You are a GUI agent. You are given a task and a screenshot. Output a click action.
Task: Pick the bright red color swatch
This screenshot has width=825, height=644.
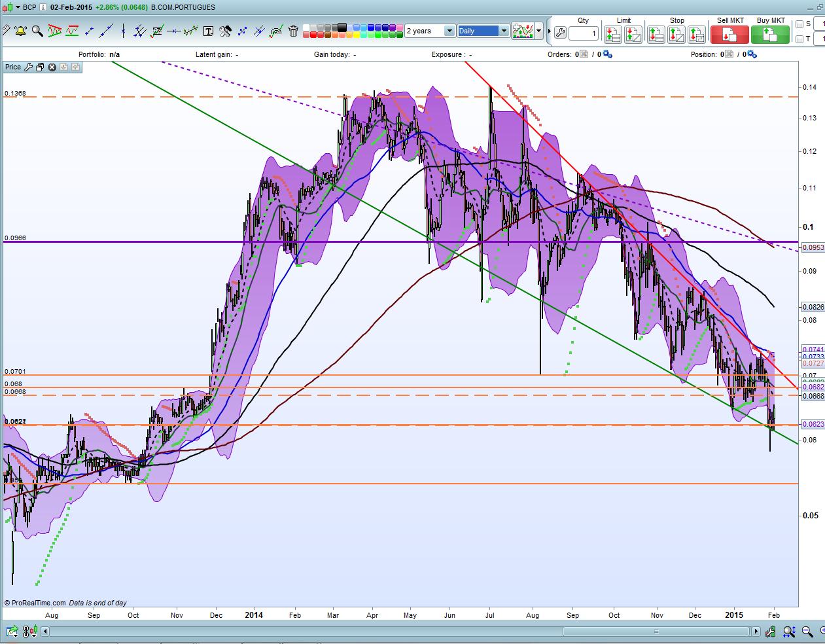[313, 35]
